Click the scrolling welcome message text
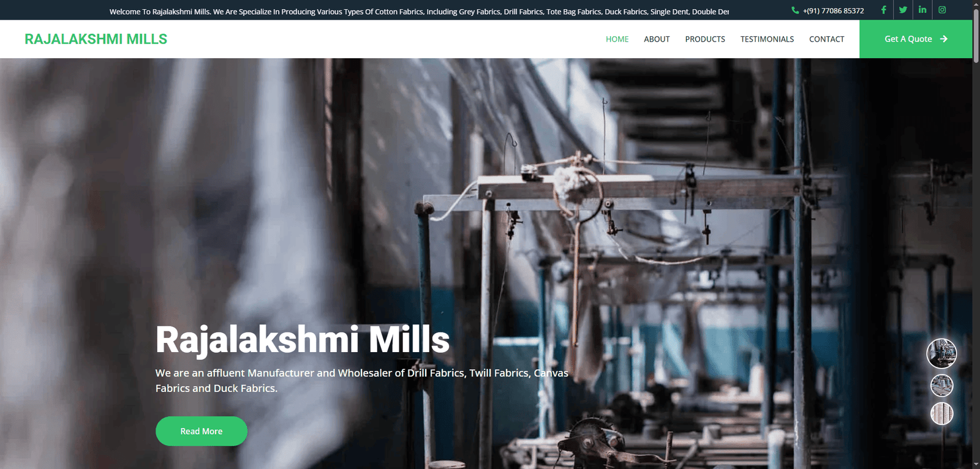980x469 pixels. coord(419,12)
